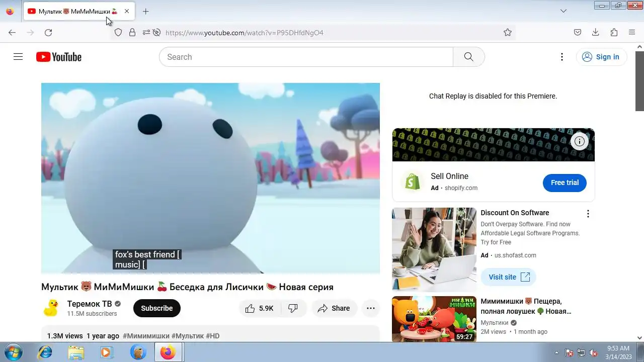This screenshot has height=362, width=644.
Task: Open Windows Media Player from taskbar
Action: 106,352
